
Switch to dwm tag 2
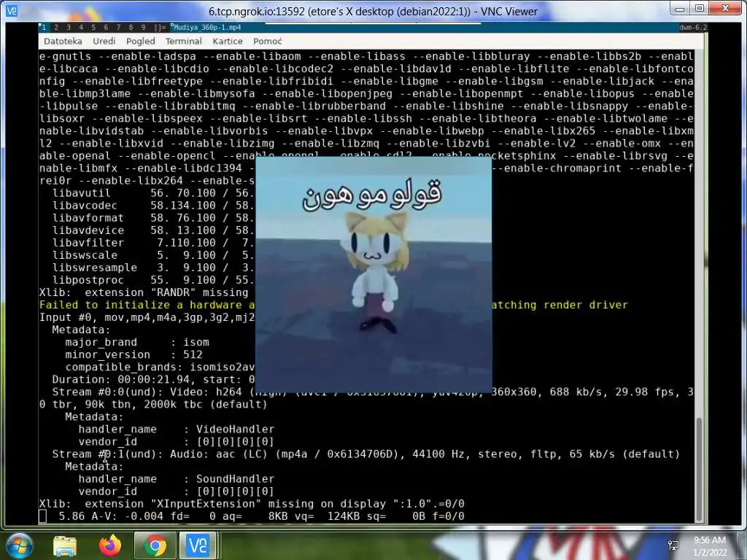pyautogui.click(x=55, y=28)
